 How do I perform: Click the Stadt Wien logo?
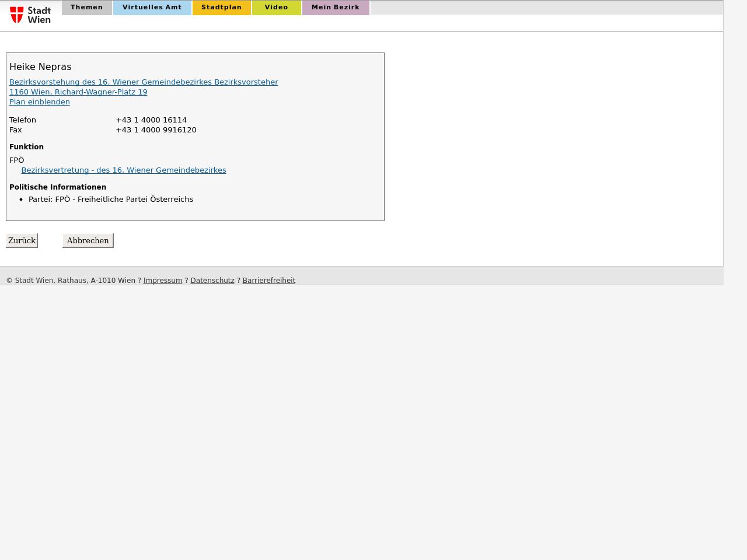click(30, 15)
